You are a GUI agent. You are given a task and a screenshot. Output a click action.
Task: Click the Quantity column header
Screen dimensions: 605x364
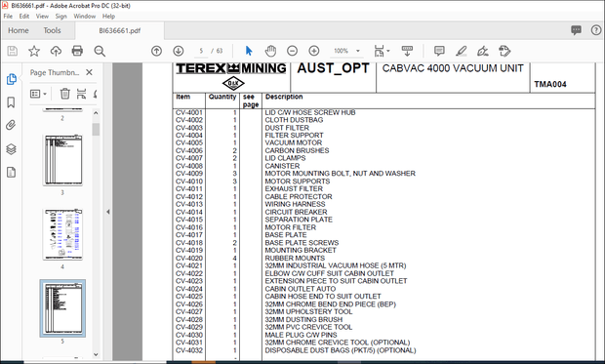pyautogui.click(x=222, y=97)
